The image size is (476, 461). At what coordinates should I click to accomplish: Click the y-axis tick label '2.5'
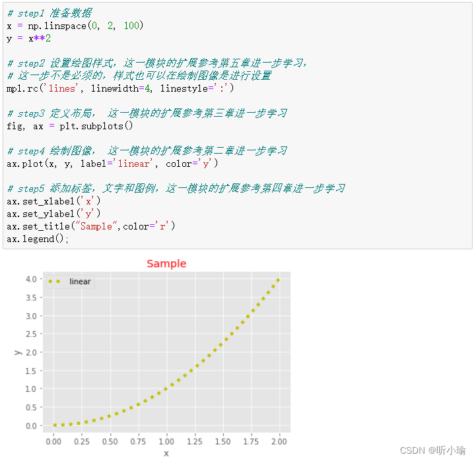coord(31,334)
